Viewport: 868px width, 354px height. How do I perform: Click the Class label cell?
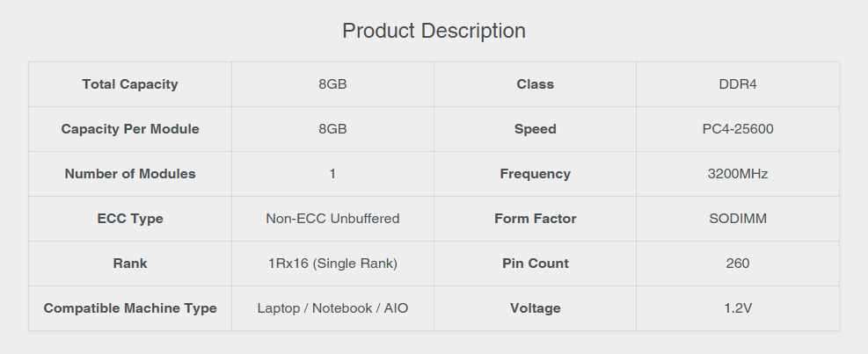(x=535, y=84)
